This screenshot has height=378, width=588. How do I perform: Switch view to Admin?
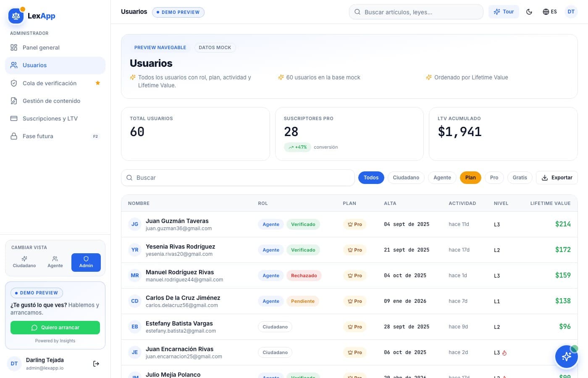86,262
